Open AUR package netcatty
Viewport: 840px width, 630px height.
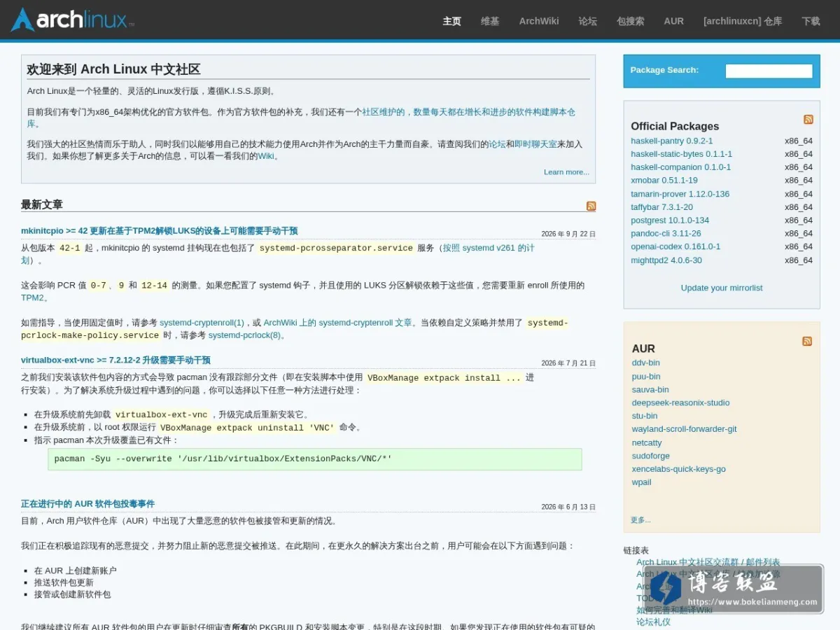647,443
